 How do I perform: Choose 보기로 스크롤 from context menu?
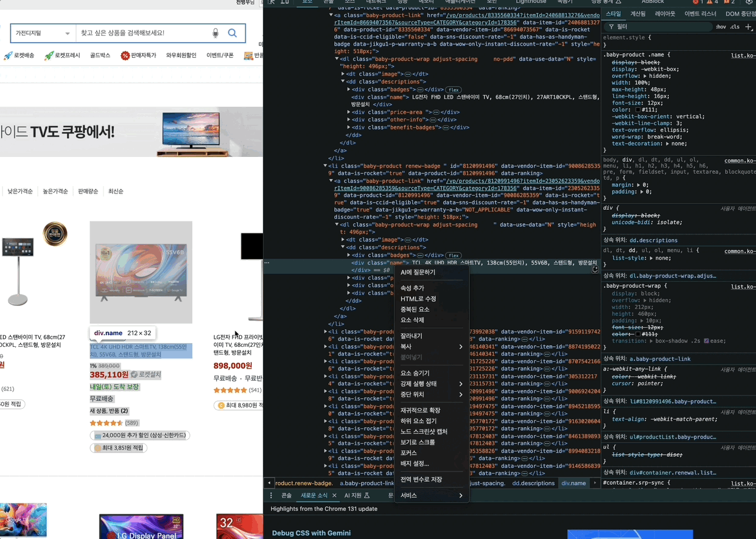point(432,442)
